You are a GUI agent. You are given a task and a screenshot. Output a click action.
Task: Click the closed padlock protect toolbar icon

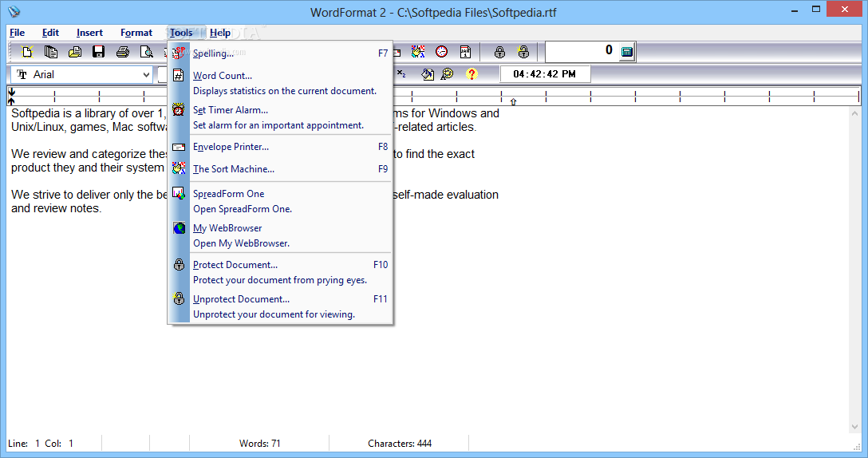pyautogui.click(x=499, y=52)
